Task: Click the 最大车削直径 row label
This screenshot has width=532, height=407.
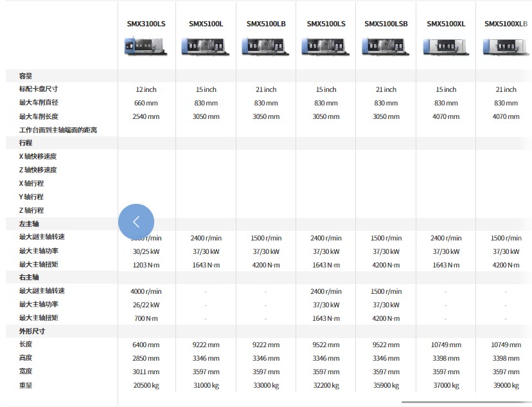Action: (39, 102)
